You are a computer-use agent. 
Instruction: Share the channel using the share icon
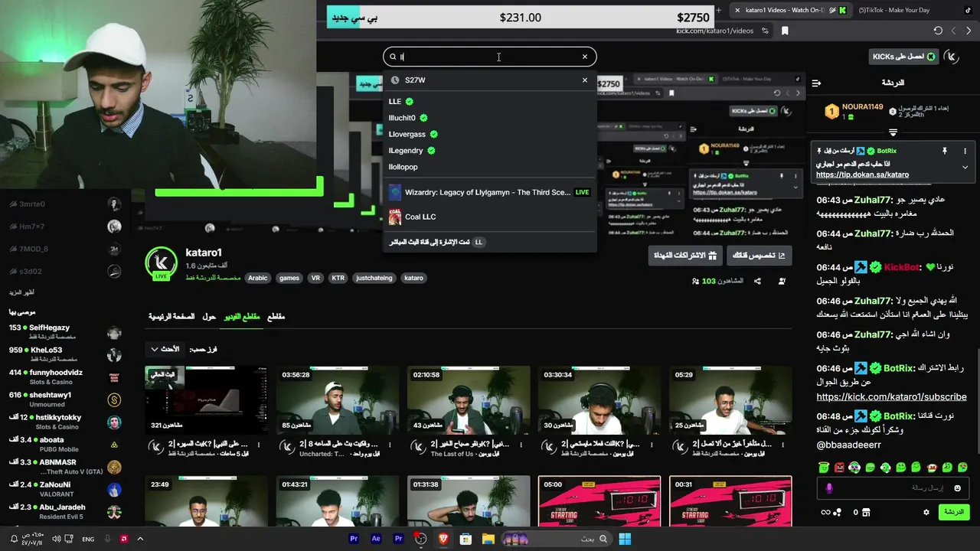757,281
